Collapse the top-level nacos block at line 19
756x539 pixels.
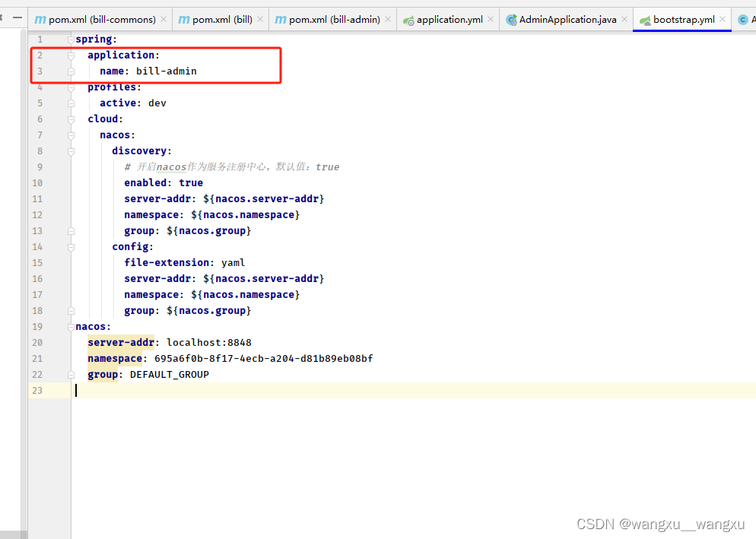71,327
